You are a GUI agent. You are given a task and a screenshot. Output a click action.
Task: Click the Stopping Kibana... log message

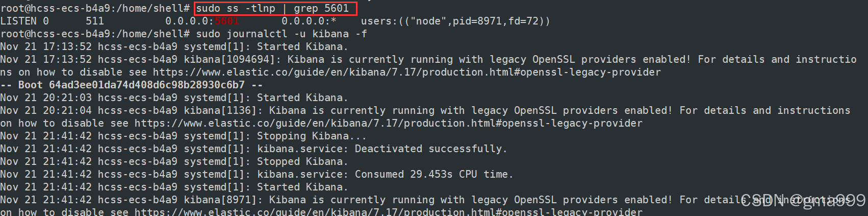pyautogui.click(x=311, y=136)
